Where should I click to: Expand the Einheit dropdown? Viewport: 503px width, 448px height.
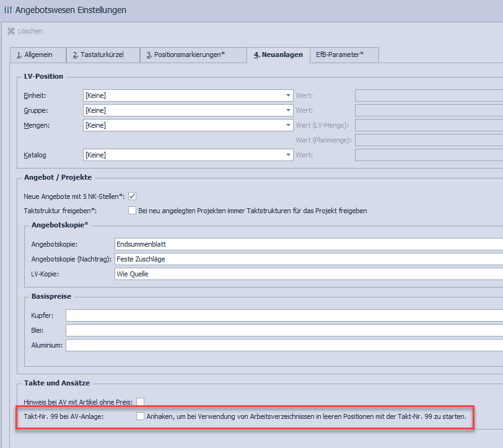pyautogui.click(x=288, y=95)
